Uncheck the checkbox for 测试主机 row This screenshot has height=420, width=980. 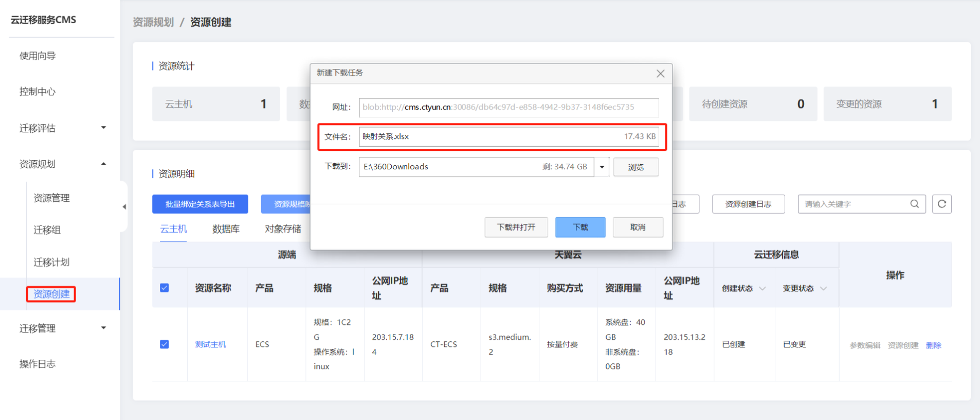165,344
